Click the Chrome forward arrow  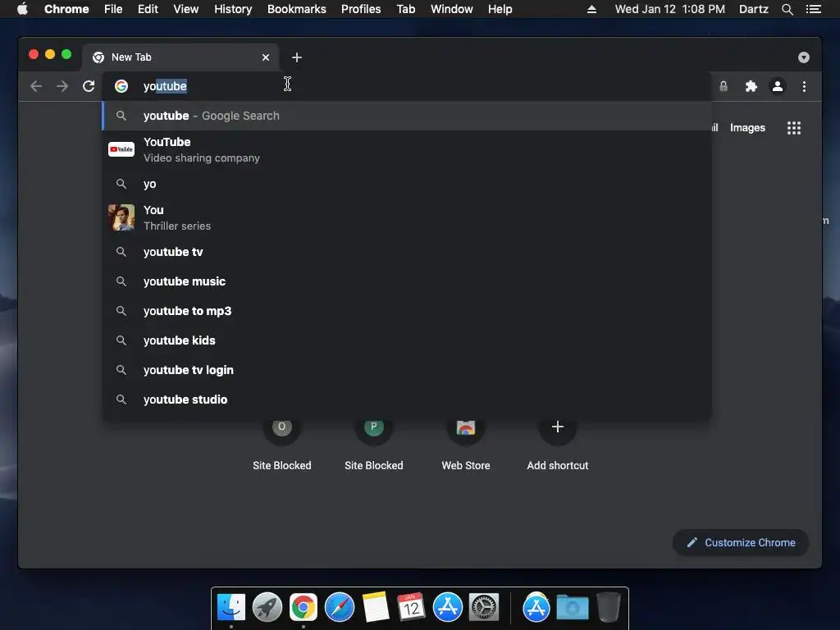coord(62,86)
